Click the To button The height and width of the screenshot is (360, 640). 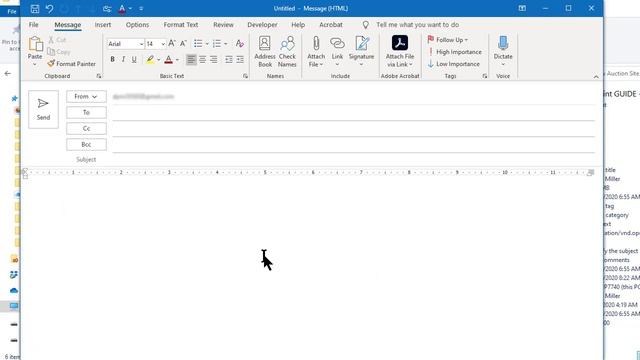pos(86,113)
